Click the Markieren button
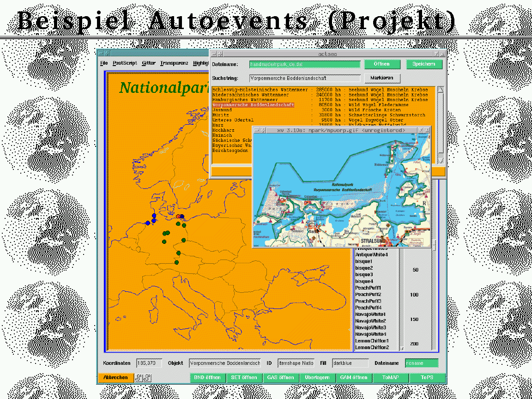The width and height of the screenshot is (532, 399). tap(381, 78)
